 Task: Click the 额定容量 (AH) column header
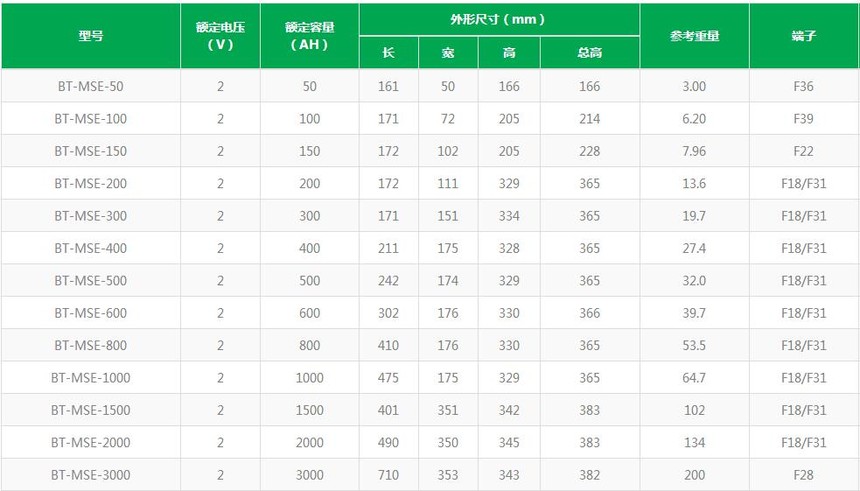[309, 36]
